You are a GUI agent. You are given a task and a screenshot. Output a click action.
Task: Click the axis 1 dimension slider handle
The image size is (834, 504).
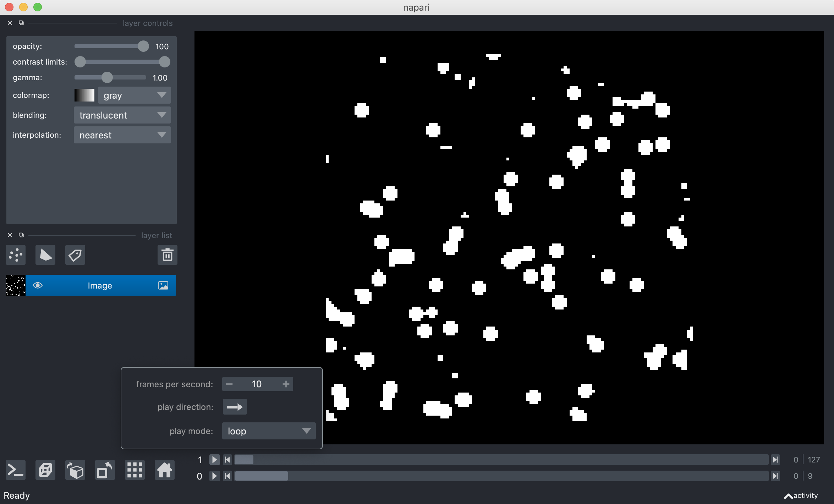coord(244,460)
